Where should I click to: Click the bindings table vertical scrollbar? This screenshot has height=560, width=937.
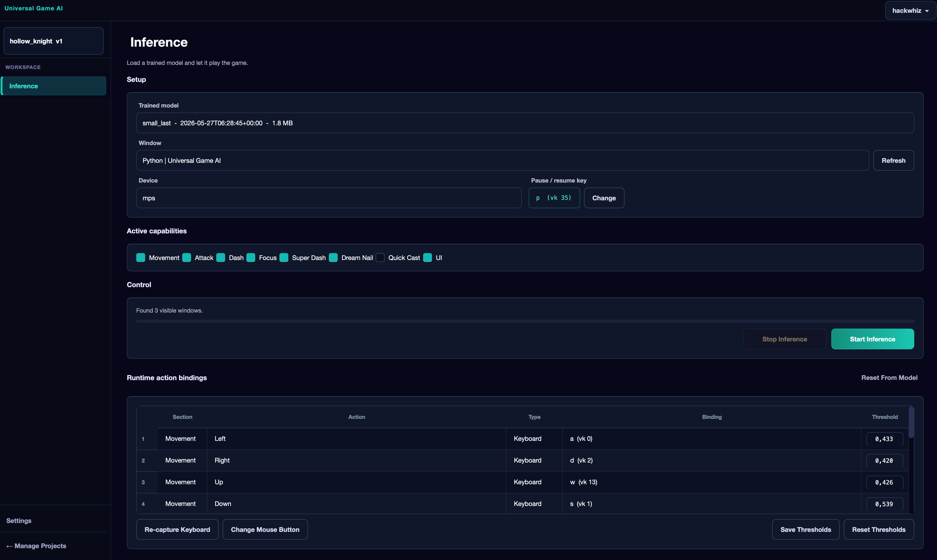(911, 422)
